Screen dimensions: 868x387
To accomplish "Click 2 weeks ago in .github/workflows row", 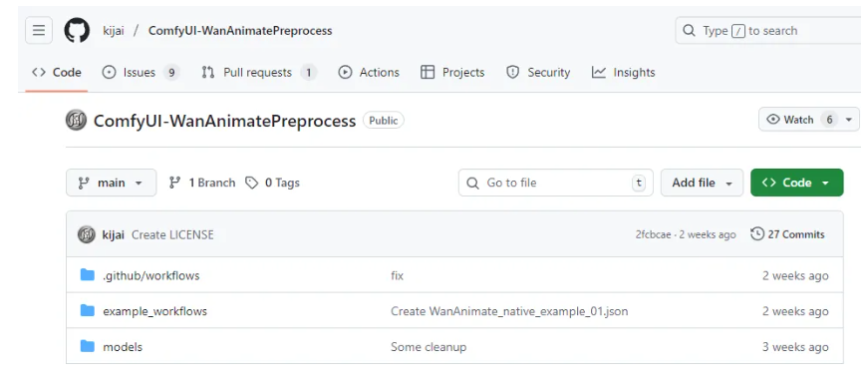I will tap(795, 276).
